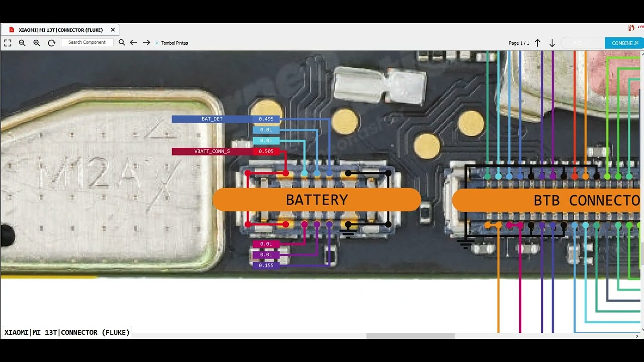Go back with the left arrow

point(133,43)
